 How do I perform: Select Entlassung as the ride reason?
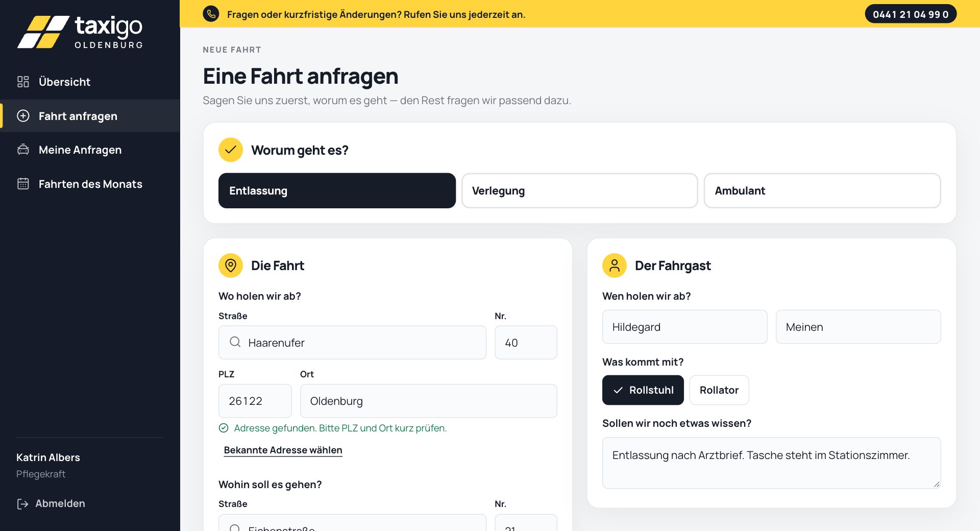337,190
